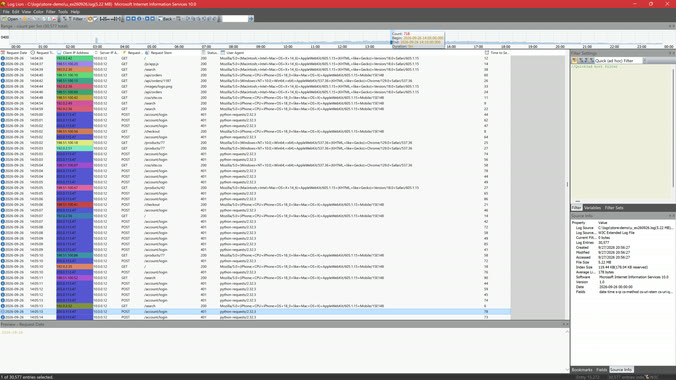Select the Source Info tab
This screenshot has width=676, height=380.
tap(621, 370)
